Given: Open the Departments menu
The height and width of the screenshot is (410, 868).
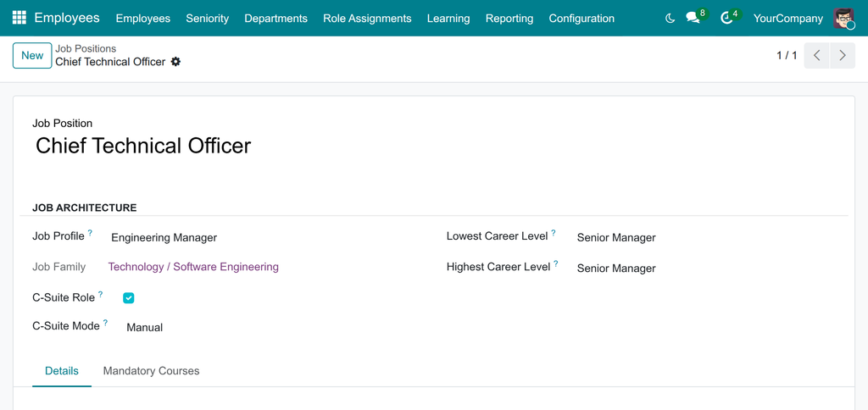Looking at the screenshot, I should tap(275, 19).
